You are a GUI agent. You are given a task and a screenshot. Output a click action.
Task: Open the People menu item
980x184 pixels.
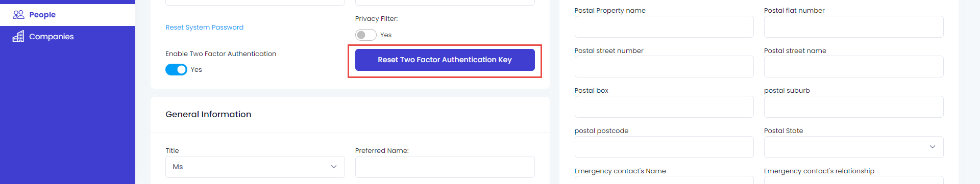[67, 15]
